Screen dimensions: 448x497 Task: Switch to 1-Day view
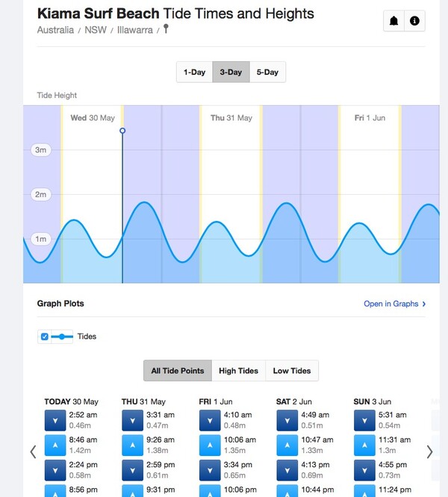pyautogui.click(x=194, y=72)
